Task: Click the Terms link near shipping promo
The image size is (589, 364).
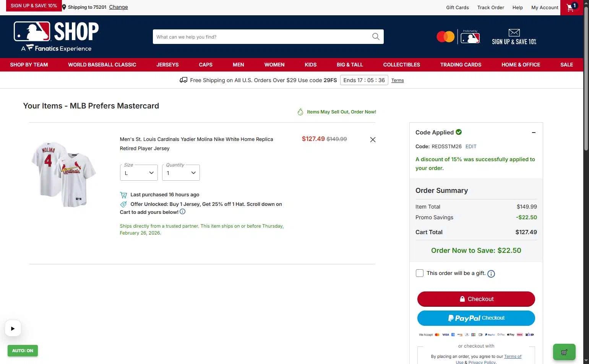Action: pyautogui.click(x=398, y=80)
